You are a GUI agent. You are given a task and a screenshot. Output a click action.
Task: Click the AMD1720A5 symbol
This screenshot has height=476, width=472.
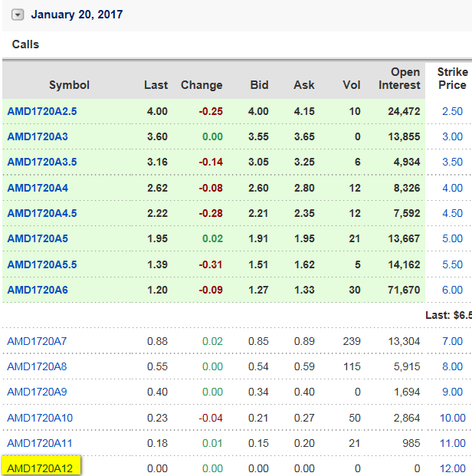[38, 238]
